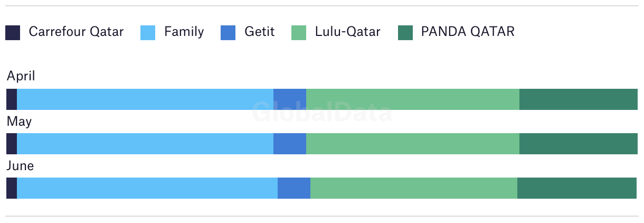Click the PANDA QATAR legend text
The image size is (644, 223).
click(468, 32)
